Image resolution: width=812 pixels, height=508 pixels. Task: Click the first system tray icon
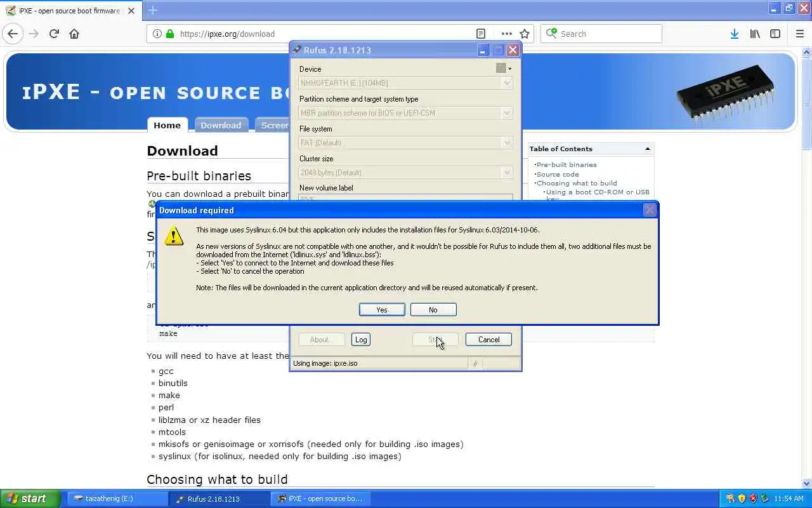[x=730, y=498]
